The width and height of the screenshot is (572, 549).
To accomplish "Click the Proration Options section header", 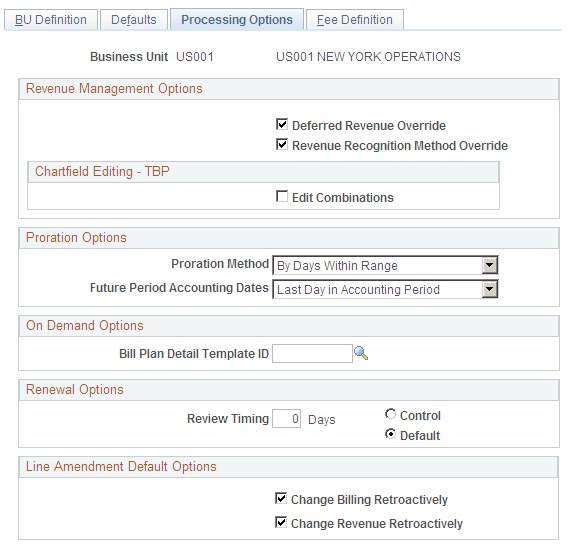I will pyautogui.click(x=289, y=238).
